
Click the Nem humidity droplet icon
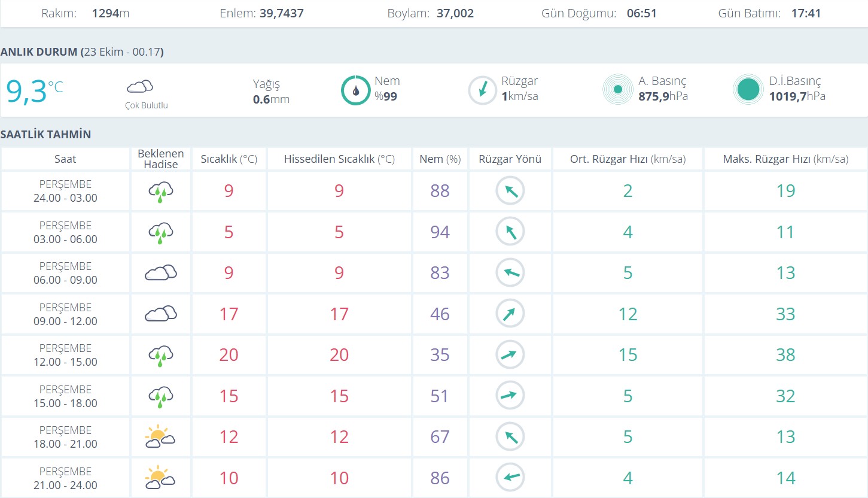coord(356,91)
